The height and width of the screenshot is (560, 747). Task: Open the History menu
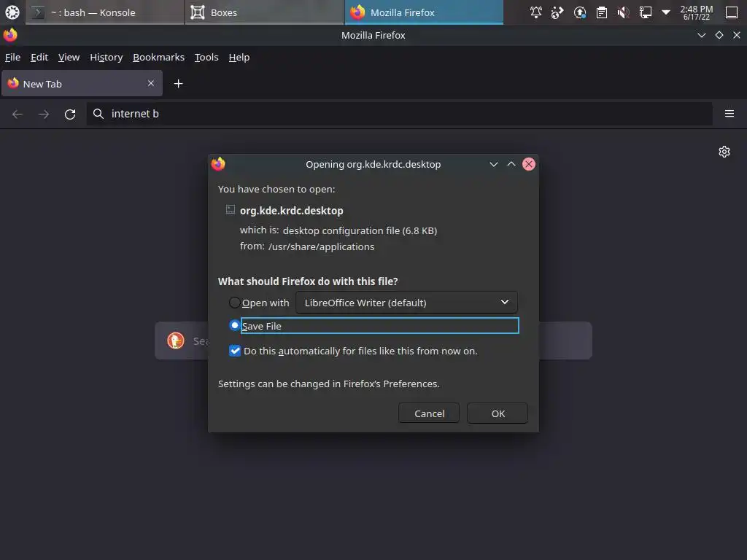point(107,57)
